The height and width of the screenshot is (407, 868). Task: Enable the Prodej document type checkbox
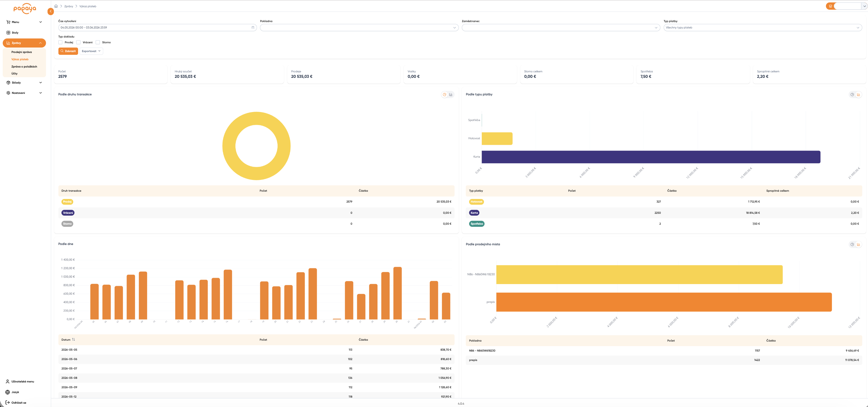pos(60,42)
